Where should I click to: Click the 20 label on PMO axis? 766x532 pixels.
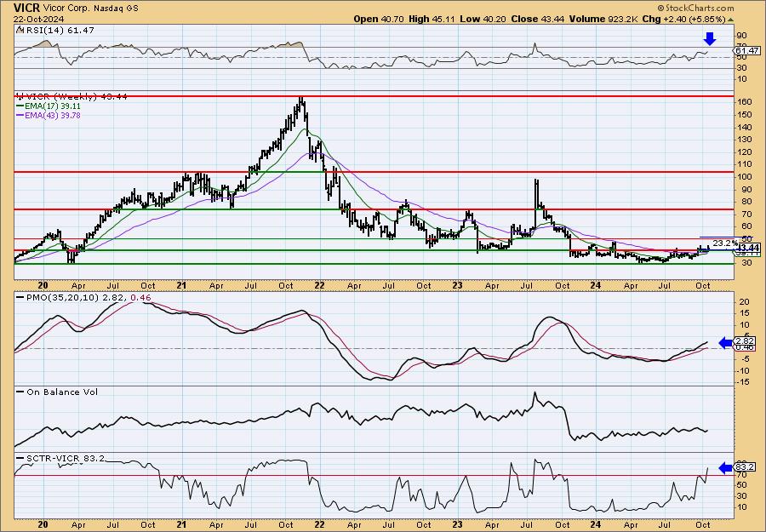click(745, 302)
